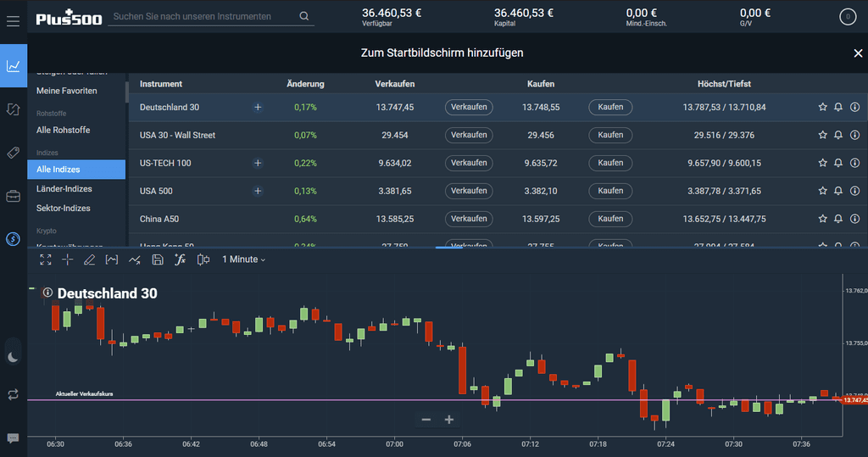Open the fx indicators tool
This screenshot has height=457, width=868.
180,259
